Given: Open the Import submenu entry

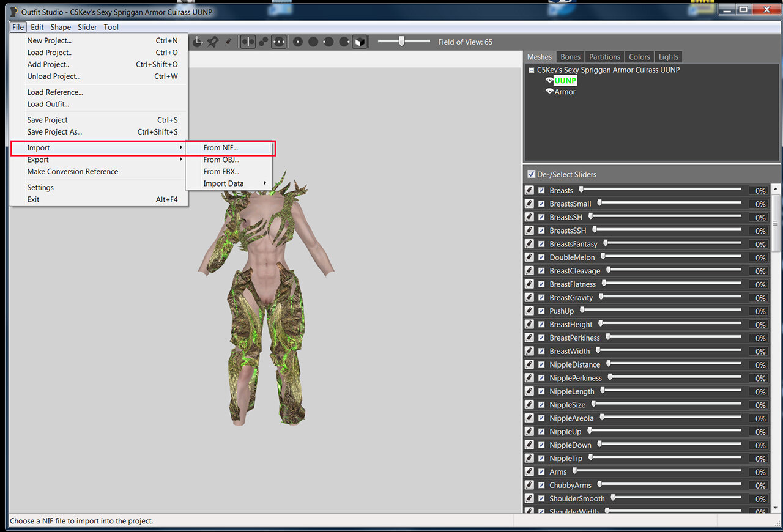Looking at the screenshot, I should [98, 148].
